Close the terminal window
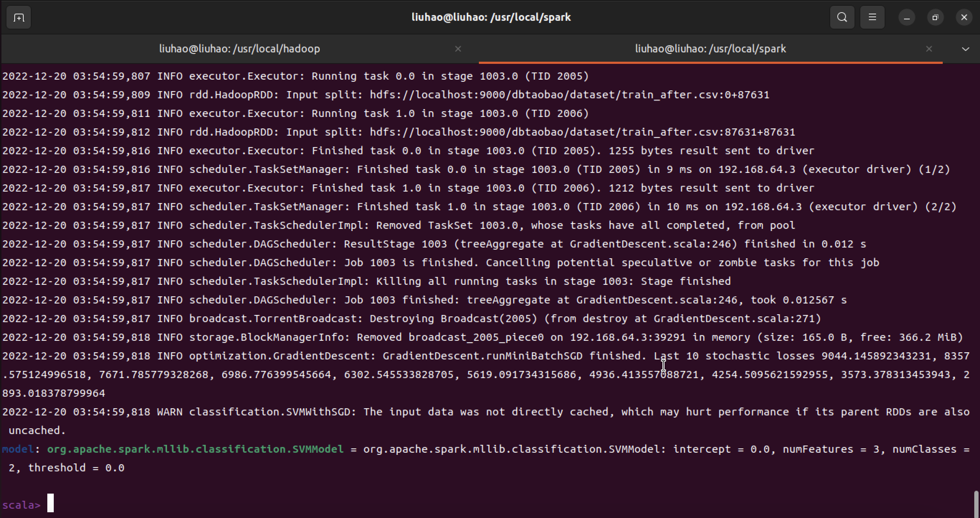Image resolution: width=980 pixels, height=518 pixels. tap(964, 18)
